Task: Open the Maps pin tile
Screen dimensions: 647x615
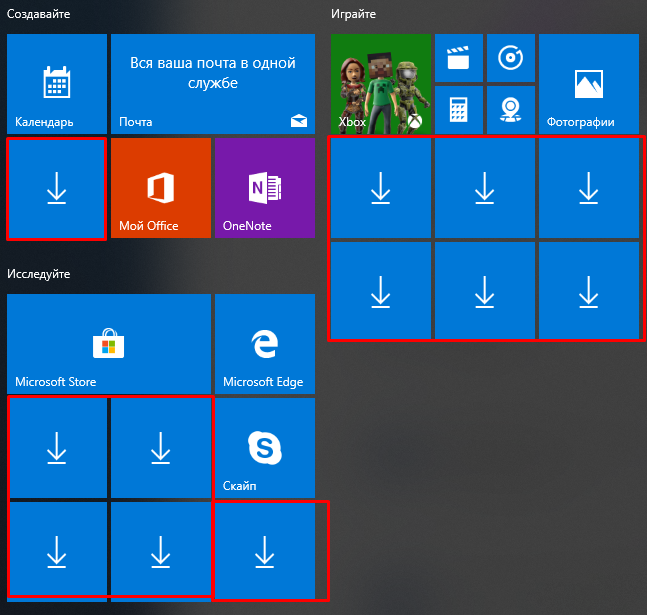Action: (511, 110)
